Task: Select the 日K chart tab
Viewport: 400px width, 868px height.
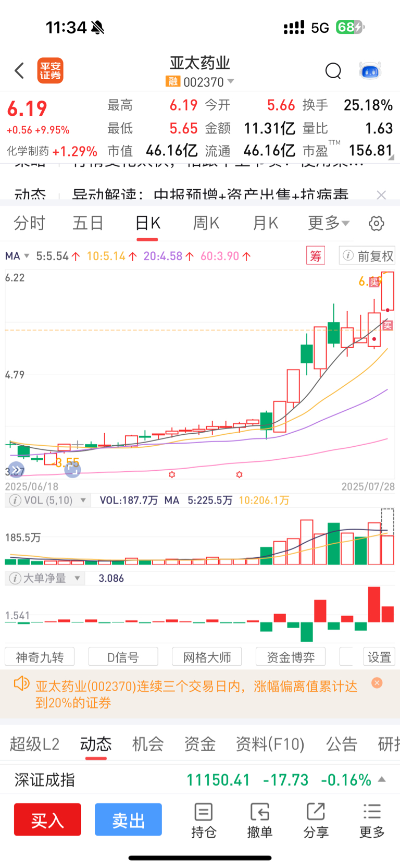Action: coord(147,223)
